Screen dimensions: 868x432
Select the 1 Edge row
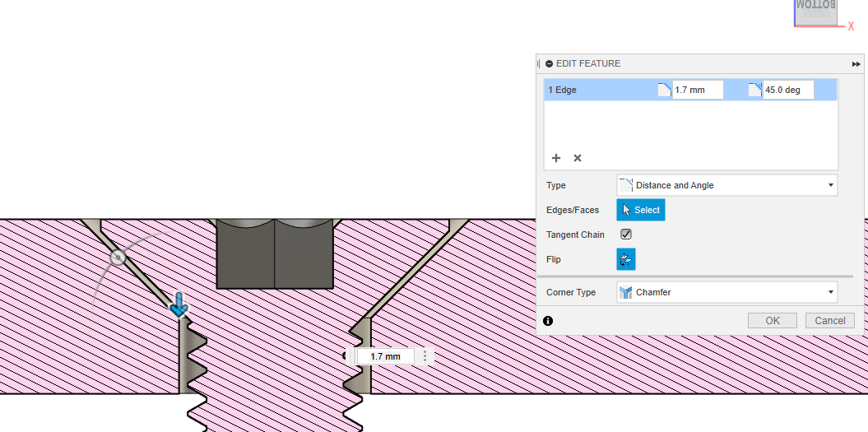coord(691,90)
